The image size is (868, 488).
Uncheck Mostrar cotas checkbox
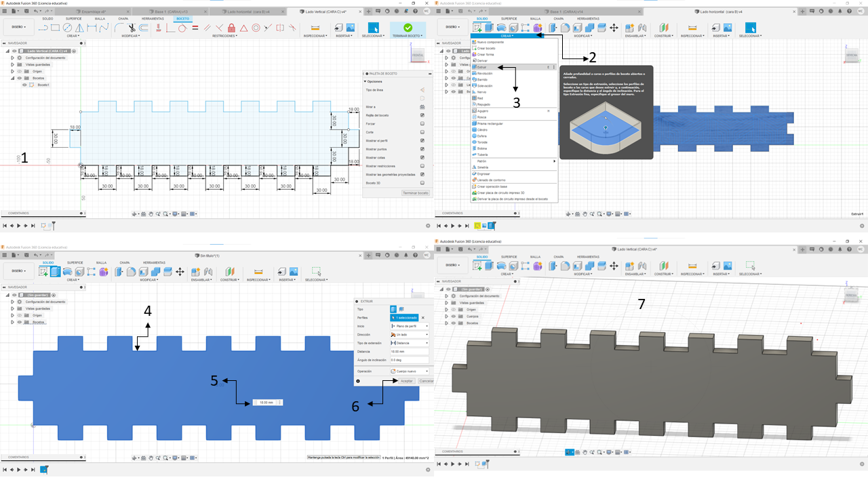[422, 157]
